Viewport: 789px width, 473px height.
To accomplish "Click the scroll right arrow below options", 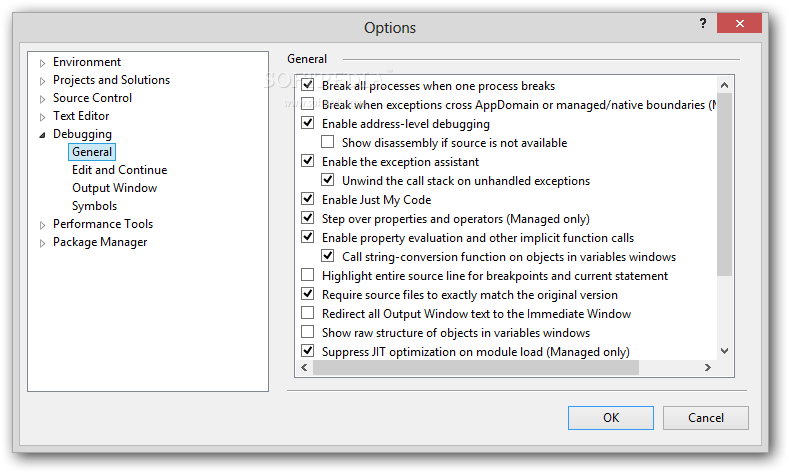I will pos(707,367).
